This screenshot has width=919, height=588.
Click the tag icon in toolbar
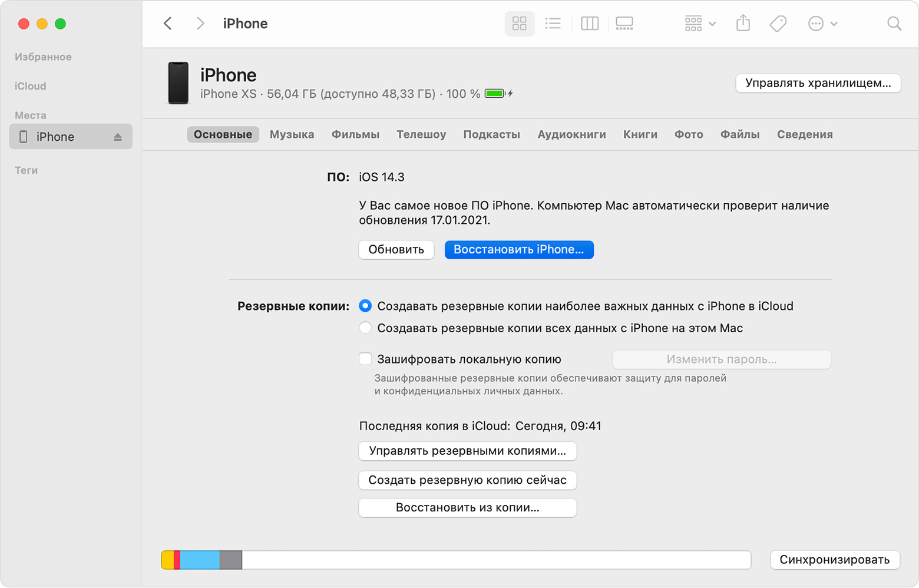point(778,24)
